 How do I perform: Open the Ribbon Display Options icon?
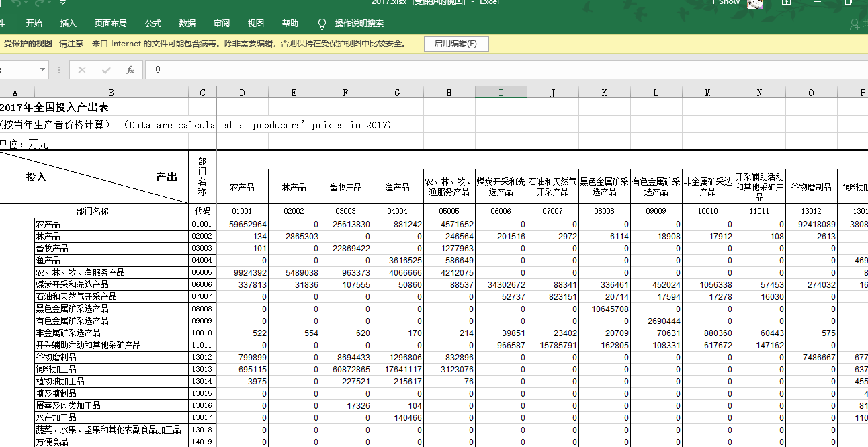[786, 3]
